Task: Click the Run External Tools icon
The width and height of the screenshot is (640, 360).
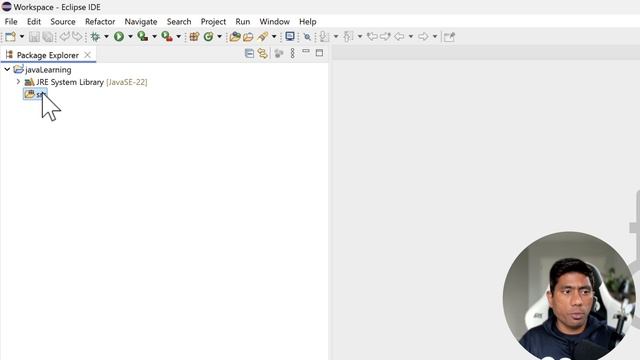Action: click(167, 37)
